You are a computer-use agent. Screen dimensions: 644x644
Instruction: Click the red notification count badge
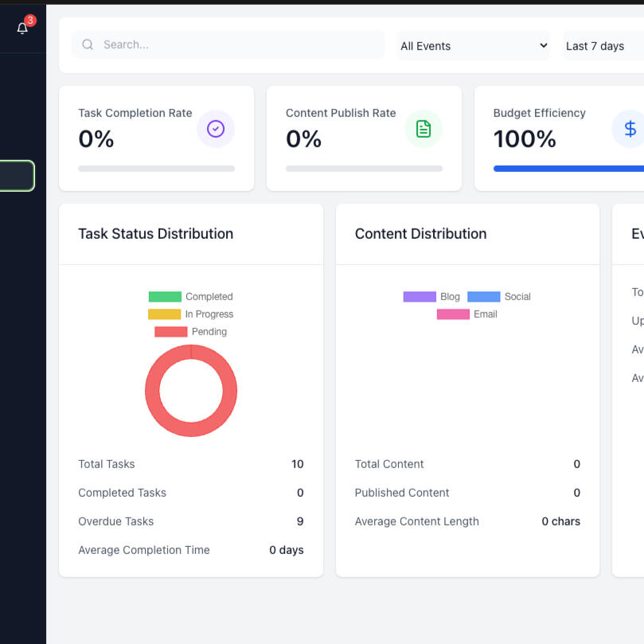tap(30, 21)
